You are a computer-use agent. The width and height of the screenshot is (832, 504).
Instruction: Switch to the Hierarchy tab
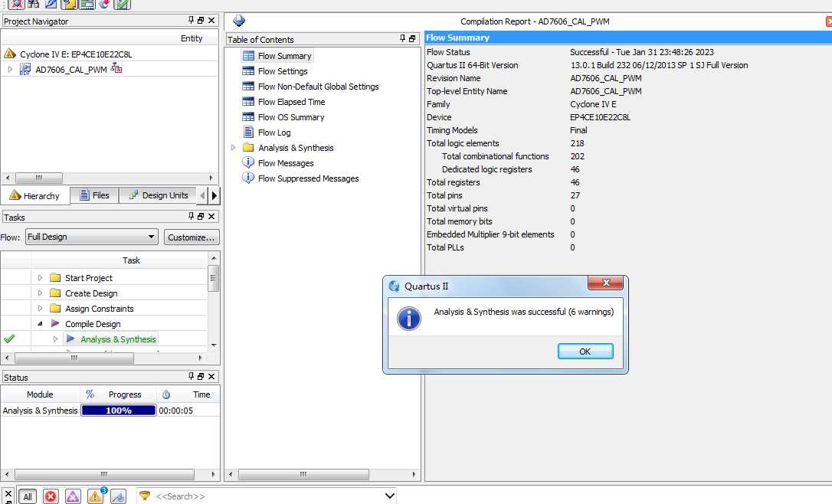click(35, 196)
